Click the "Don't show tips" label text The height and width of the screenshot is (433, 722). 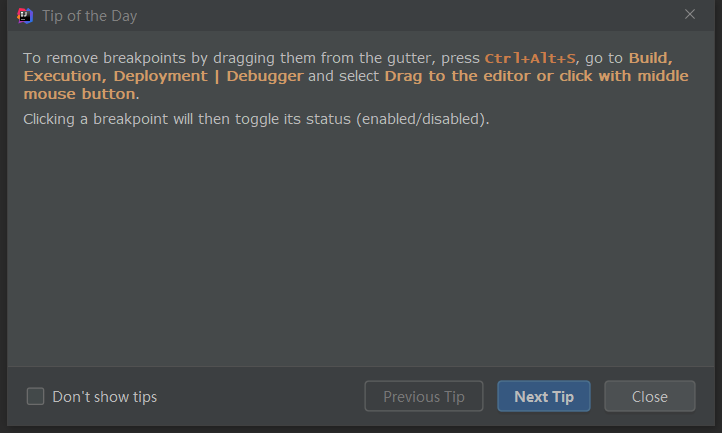(x=104, y=397)
